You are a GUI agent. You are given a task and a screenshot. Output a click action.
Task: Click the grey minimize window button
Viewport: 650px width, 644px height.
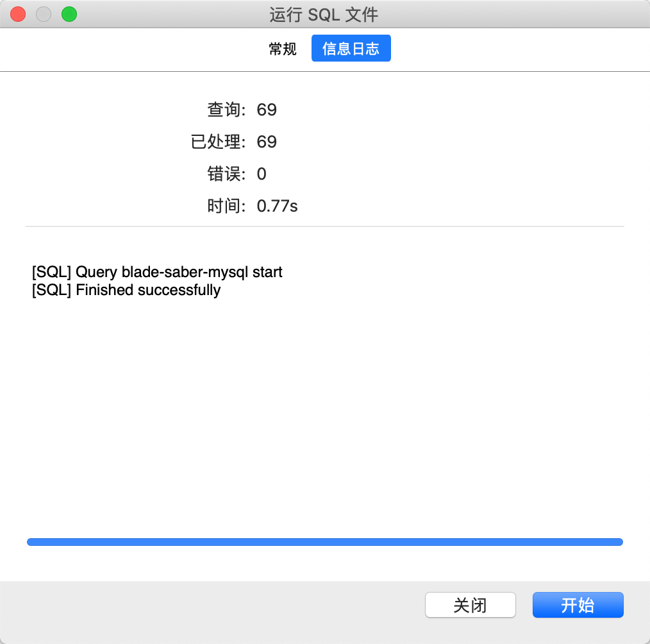click(44, 14)
